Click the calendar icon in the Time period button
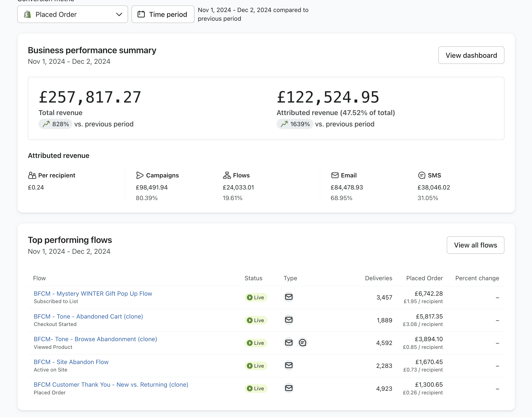The image size is (532, 417). click(x=141, y=14)
